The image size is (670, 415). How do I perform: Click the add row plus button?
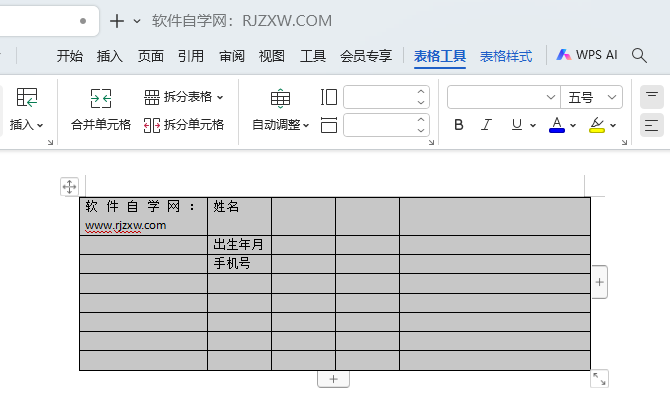click(x=333, y=379)
